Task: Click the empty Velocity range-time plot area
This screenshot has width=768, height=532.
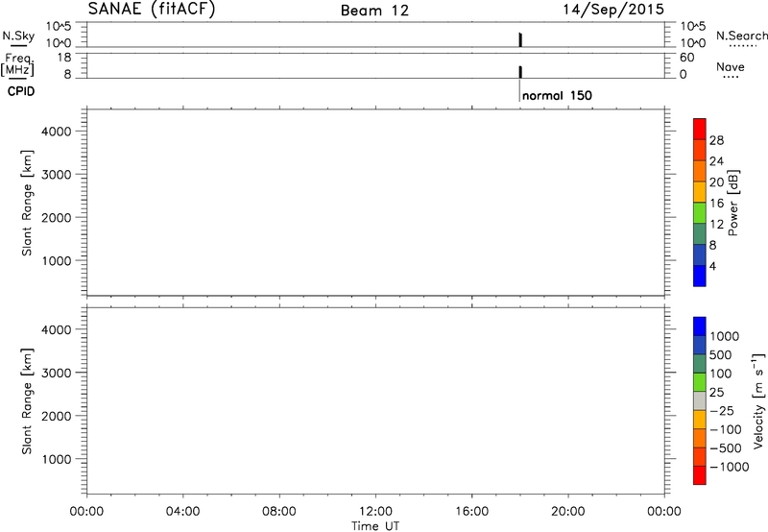Action: click(x=375, y=400)
